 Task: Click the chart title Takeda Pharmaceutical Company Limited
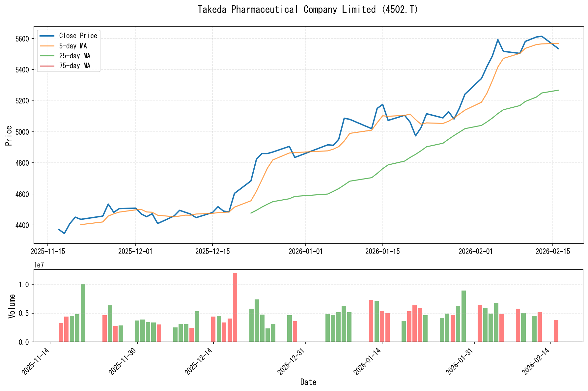tap(308, 10)
